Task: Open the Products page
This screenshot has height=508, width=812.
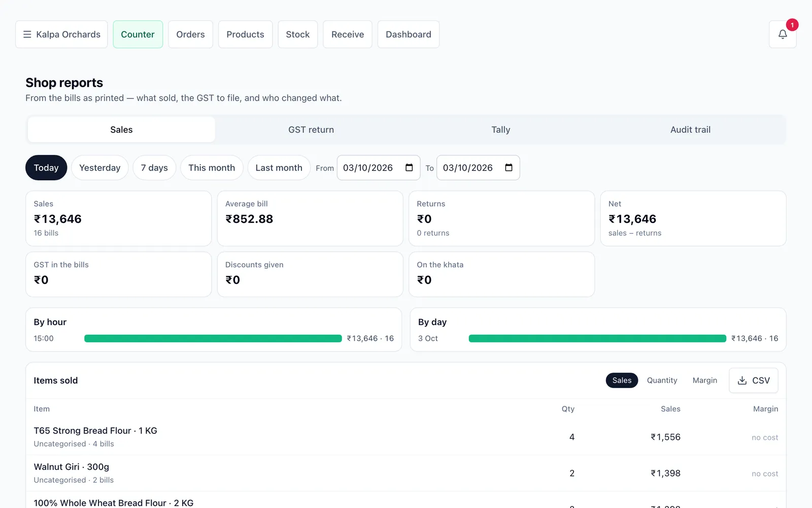Action: pyautogui.click(x=245, y=35)
